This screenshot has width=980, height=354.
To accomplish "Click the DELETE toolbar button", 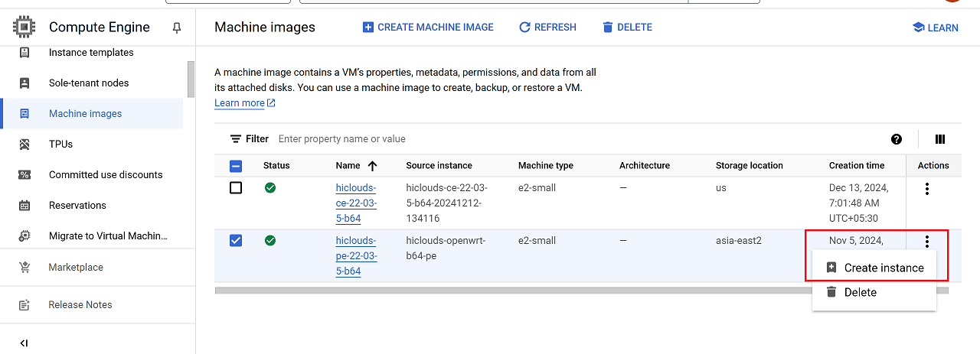I will click(x=627, y=28).
